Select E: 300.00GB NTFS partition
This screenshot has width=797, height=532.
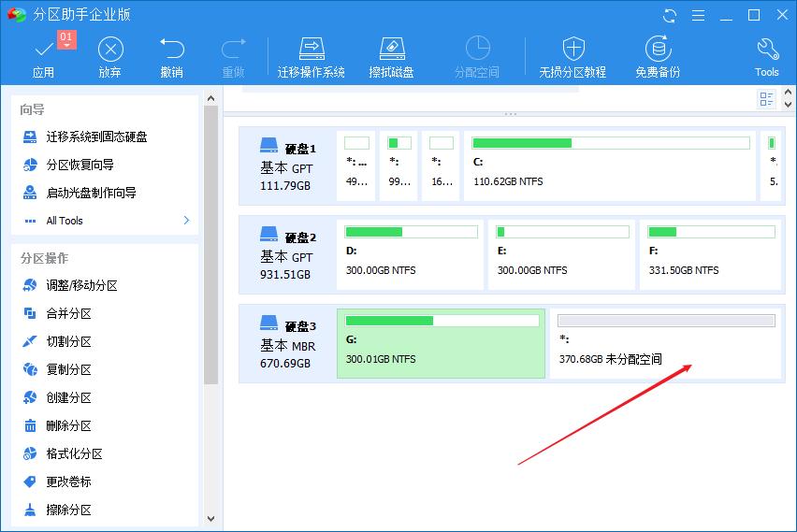click(561, 254)
